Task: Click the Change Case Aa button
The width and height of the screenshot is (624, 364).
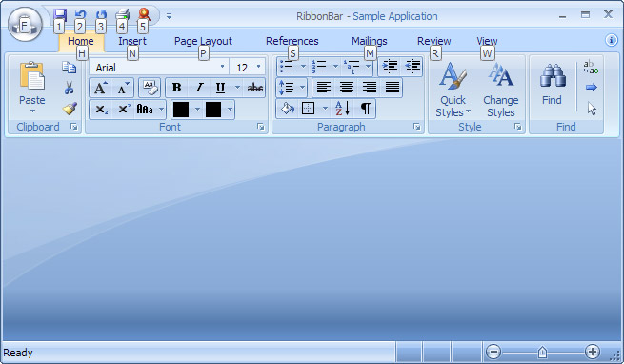Action: (x=145, y=110)
